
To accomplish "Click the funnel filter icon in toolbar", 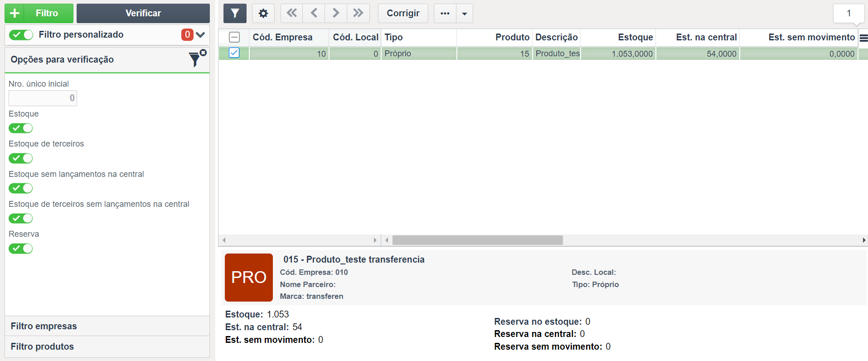I will point(235,14).
